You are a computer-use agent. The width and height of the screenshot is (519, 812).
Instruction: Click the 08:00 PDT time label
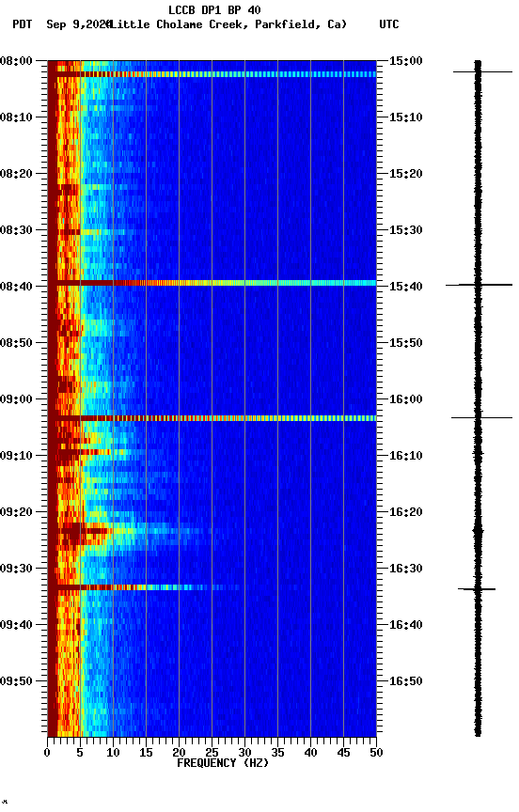16,61
